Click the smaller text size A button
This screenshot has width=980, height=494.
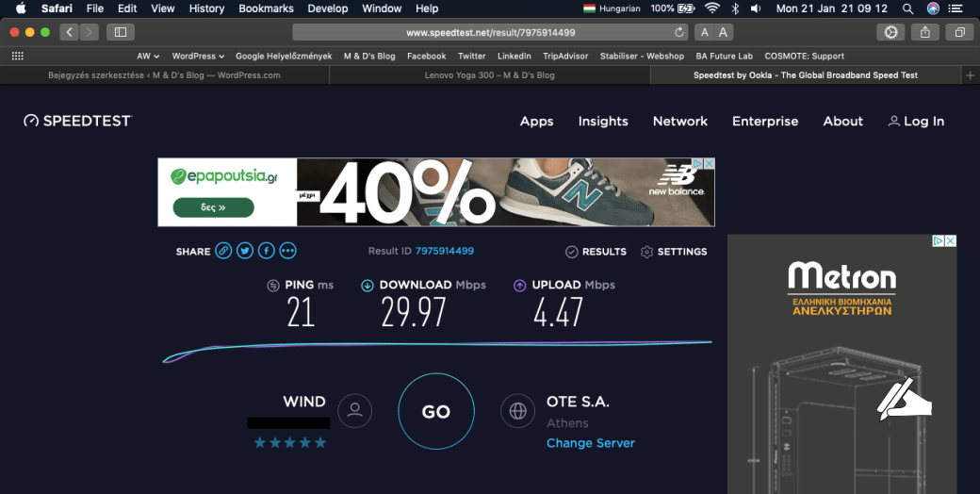pos(705,32)
